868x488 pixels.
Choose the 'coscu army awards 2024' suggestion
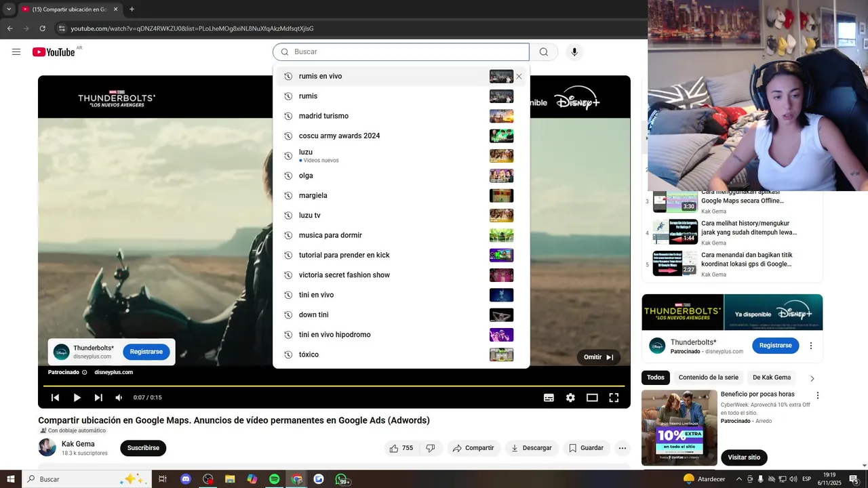401,136
